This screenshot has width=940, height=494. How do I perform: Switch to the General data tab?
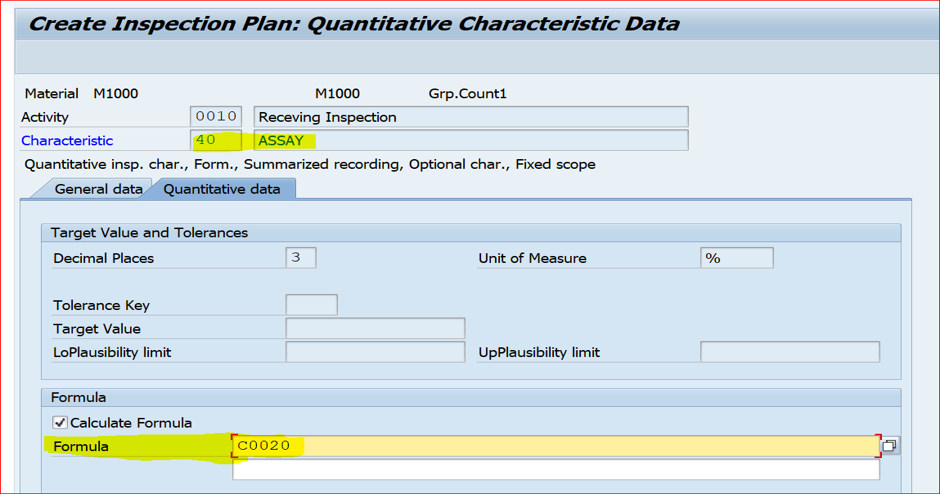[98, 189]
